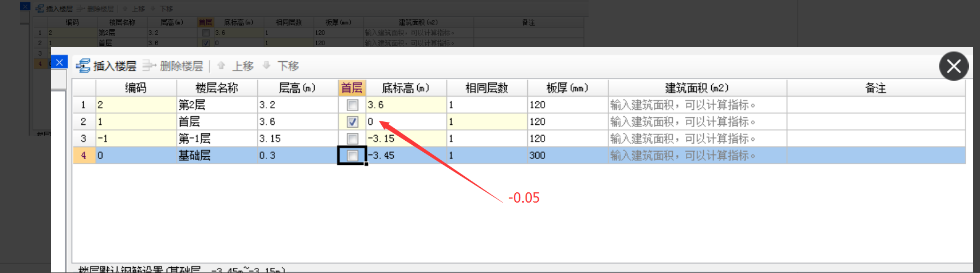Select row number 3 header
The height and width of the screenshot is (273, 980).
[x=84, y=139]
